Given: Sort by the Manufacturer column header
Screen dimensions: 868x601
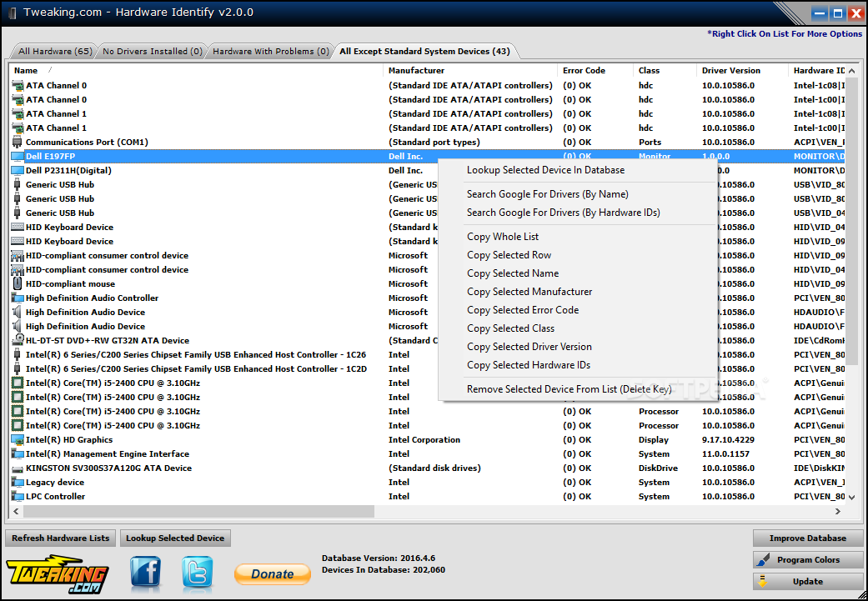Looking at the screenshot, I should click(470, 71).
